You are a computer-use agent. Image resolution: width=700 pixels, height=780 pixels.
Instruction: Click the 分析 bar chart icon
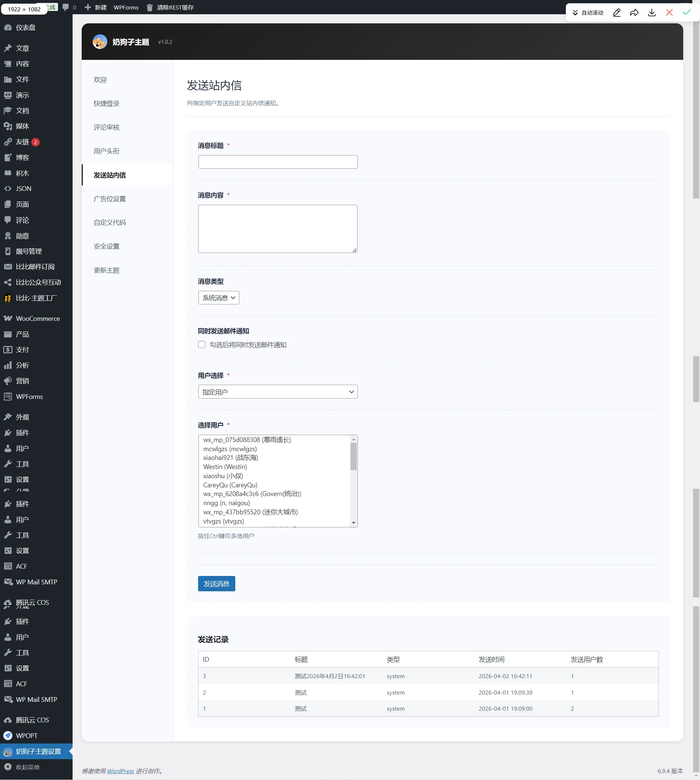[x=8, y=365]
